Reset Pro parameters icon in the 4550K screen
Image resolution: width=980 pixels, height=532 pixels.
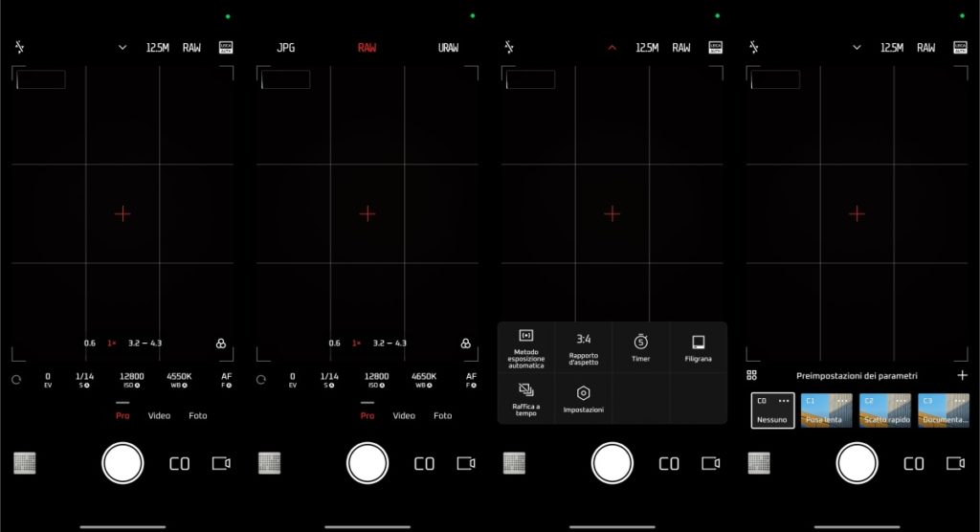[16, 380]
